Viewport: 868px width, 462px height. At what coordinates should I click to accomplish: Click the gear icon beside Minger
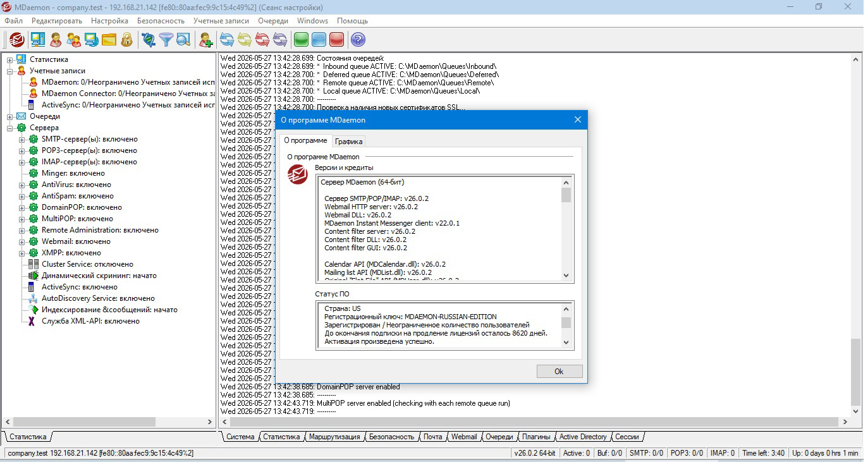tap(33, 173)
